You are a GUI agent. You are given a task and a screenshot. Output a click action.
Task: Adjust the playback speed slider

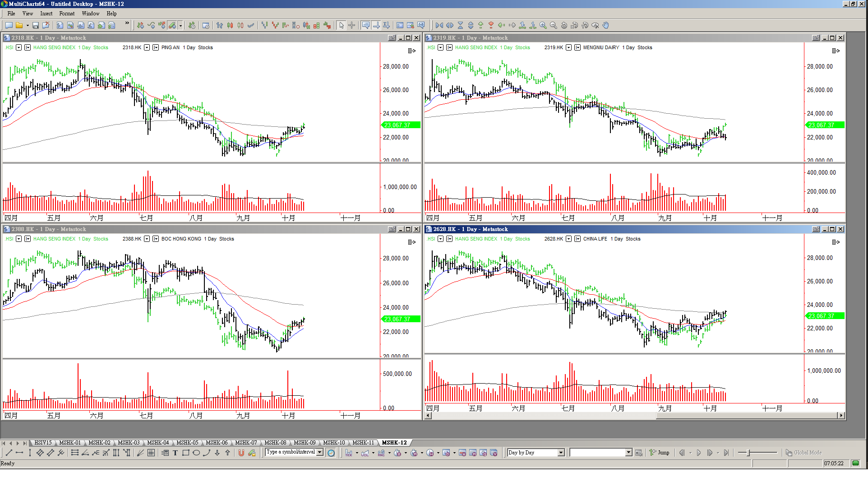[749, 453]
